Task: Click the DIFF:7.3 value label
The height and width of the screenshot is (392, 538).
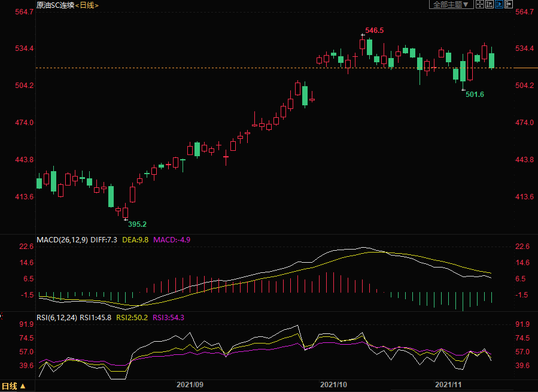Action: click(105, 239)
